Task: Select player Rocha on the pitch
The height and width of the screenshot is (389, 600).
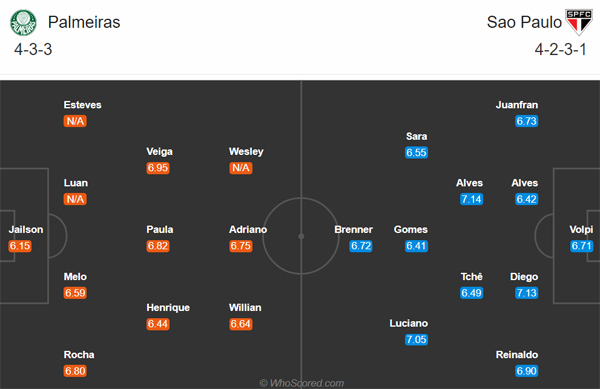Action: coord(79,355)
